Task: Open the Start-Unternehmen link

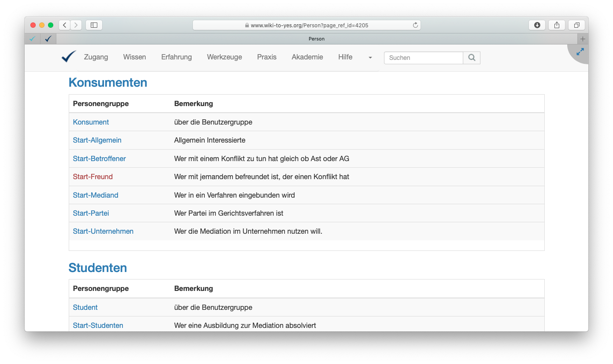Action: (103, 231)
